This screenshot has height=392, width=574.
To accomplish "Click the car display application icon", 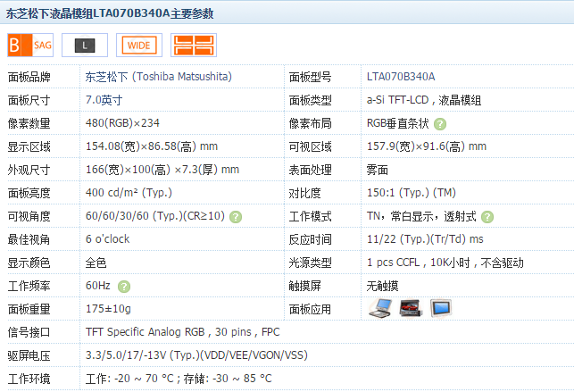I will click(x=411, y=308).
